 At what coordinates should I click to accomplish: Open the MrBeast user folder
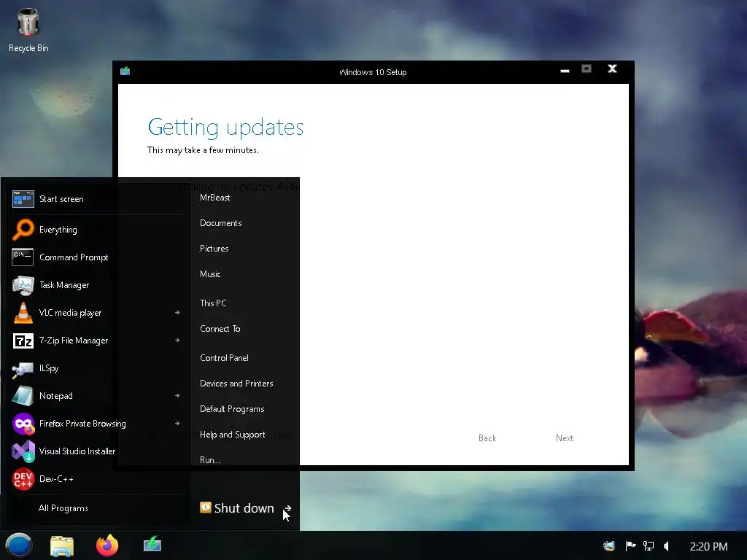(x=215, y=198)
